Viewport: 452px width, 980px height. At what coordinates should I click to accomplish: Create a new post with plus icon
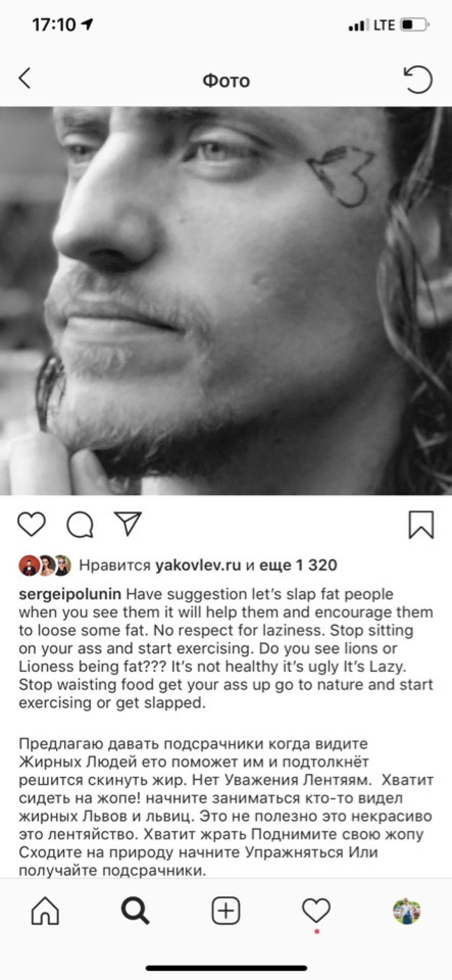pos(226,910)
